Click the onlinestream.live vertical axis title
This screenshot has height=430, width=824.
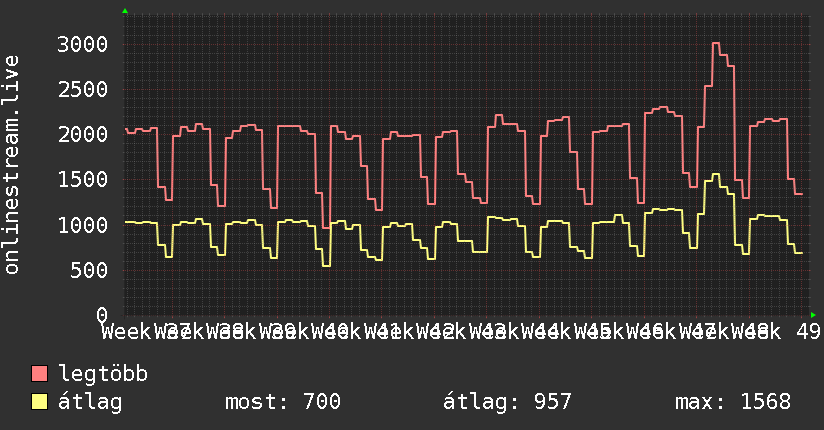[11, 165]
